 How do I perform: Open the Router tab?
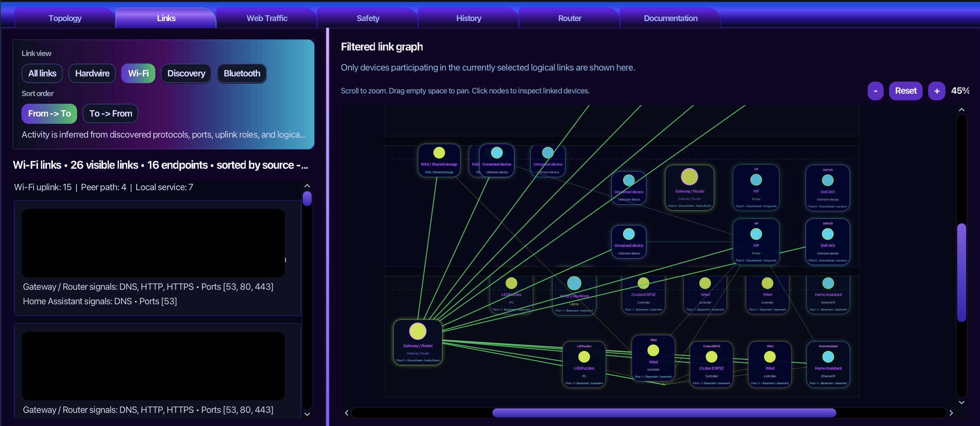pyautogui.click(x=569, y=18)
